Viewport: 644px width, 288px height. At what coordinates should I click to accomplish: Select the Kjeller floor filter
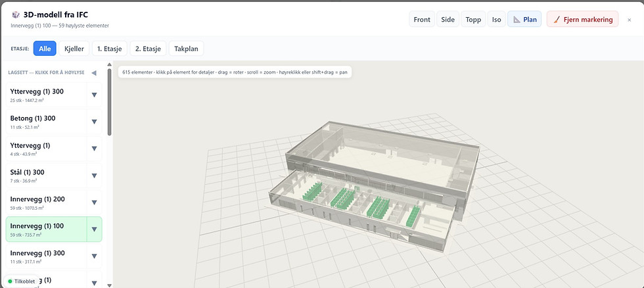coord(74,49)
